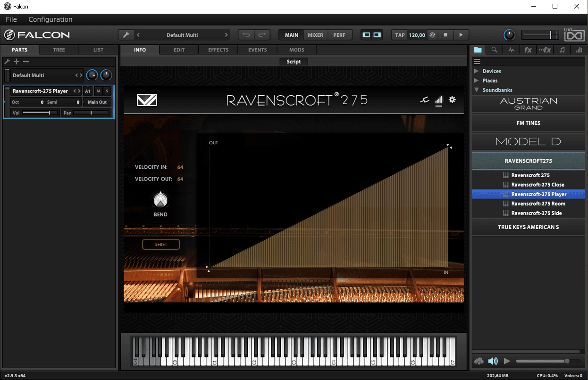
Task: Select the EDIT tab
Action: (179, 50)
